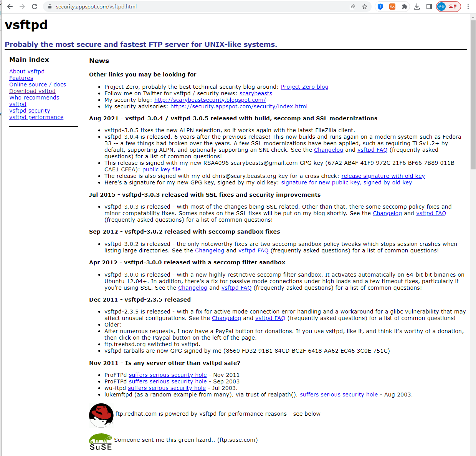Open vsftpd FAQ link in Aug 2021 section
This screenshot has width=476, height=456.
point(372,150)
